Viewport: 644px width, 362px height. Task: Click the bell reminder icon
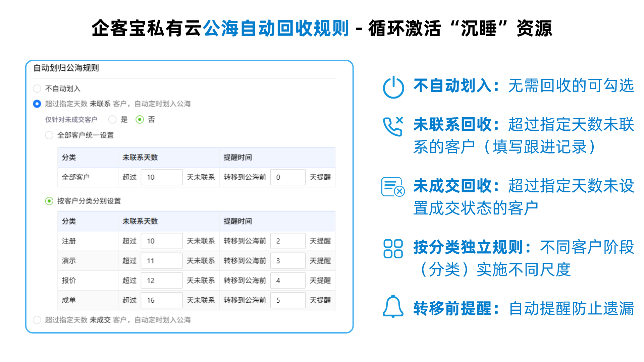click(393, 306)
